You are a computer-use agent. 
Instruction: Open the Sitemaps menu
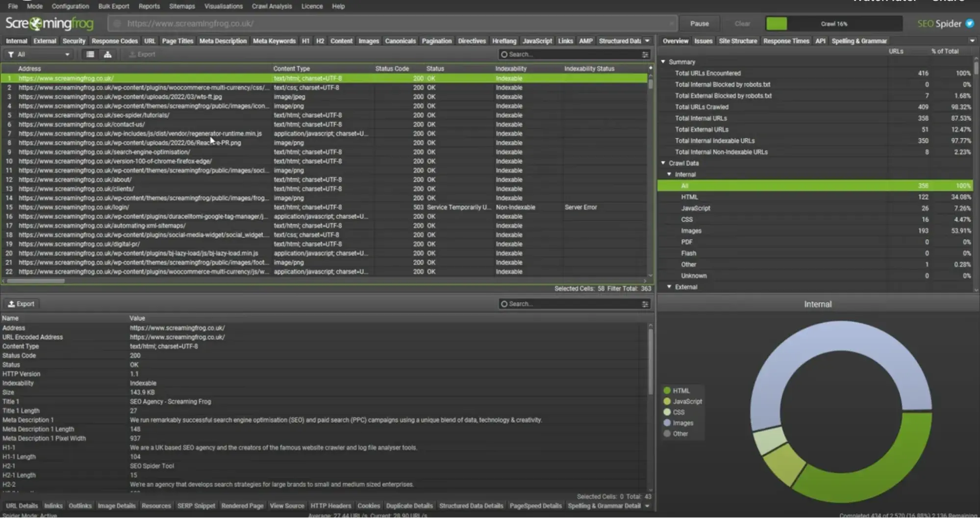tap(182, 6)
